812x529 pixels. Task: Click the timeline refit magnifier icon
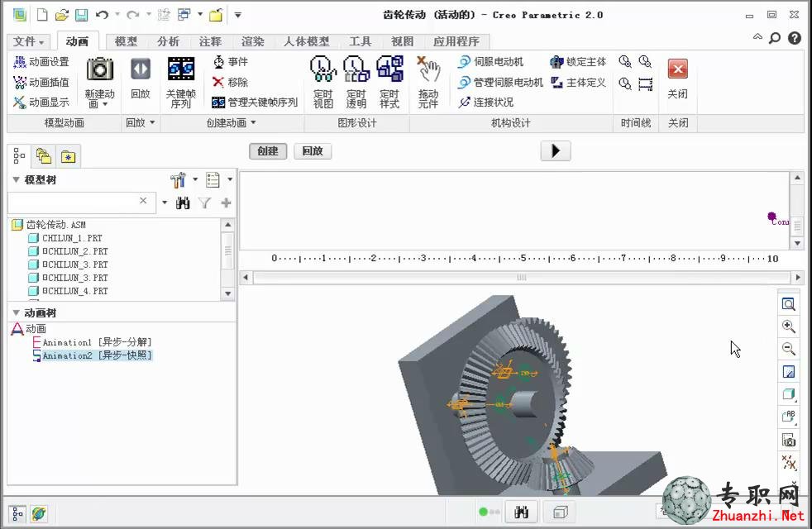(x=625, y=83)
